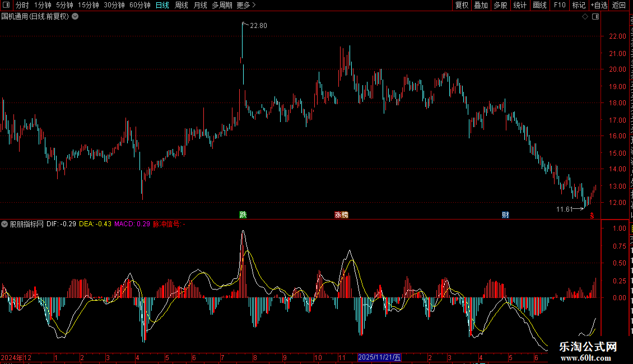Click the 叠加 overlay button
This screenshot has height=364, width=633.
pyautogui.click(x=481, y=5)
